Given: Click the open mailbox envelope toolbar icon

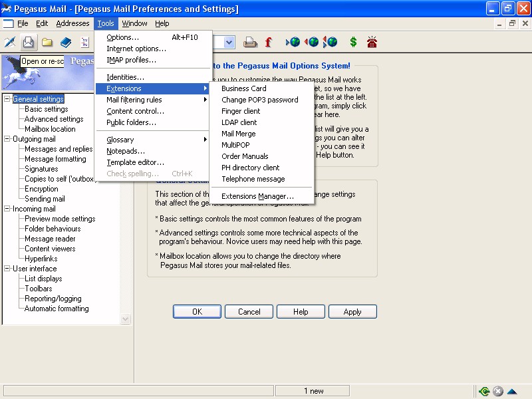Looking at the screenshot, I should [29, 43].
